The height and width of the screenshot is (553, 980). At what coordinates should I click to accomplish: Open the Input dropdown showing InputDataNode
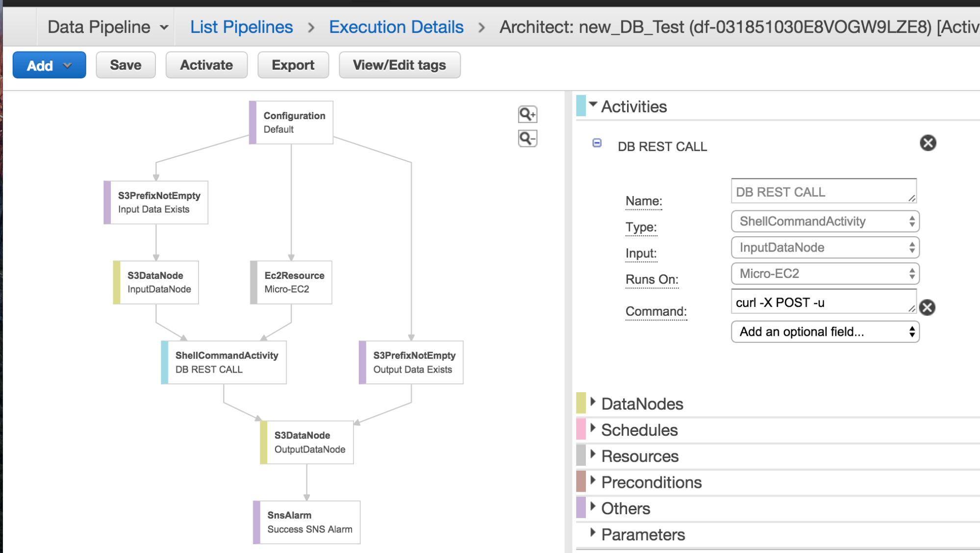pyautogui.click(x=824, y=248)
